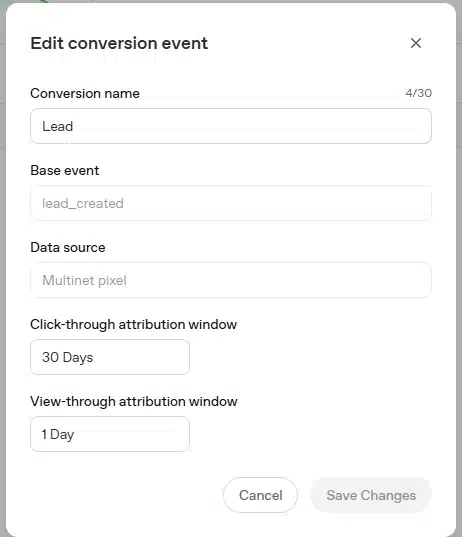Open Click-through attribution window dropdown

pos(110,357)
